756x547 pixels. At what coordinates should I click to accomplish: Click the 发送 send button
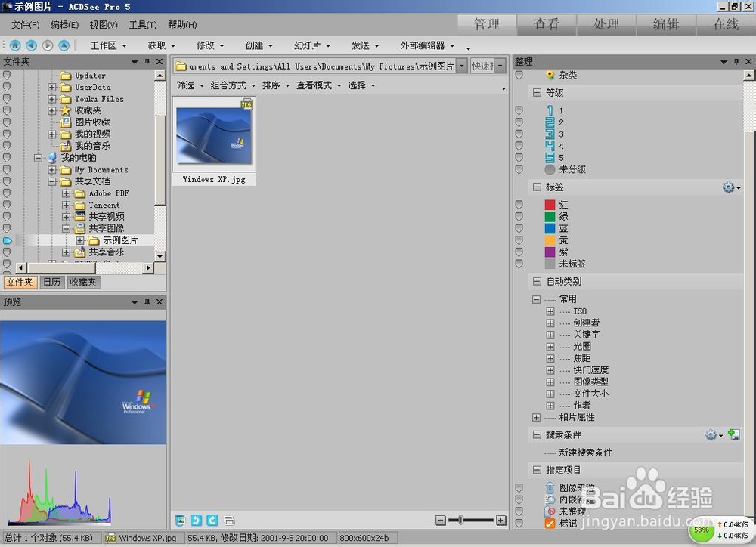(x=365, y=46)
